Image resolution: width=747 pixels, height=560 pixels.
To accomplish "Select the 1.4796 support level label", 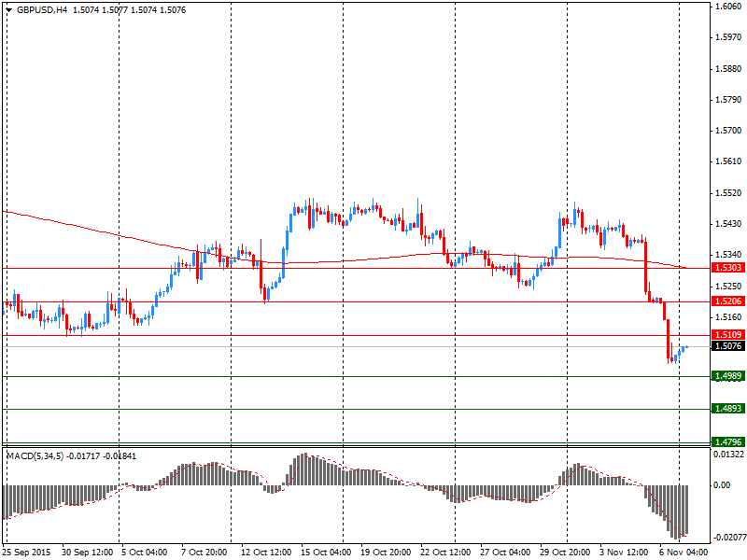I will pos(727,441).
